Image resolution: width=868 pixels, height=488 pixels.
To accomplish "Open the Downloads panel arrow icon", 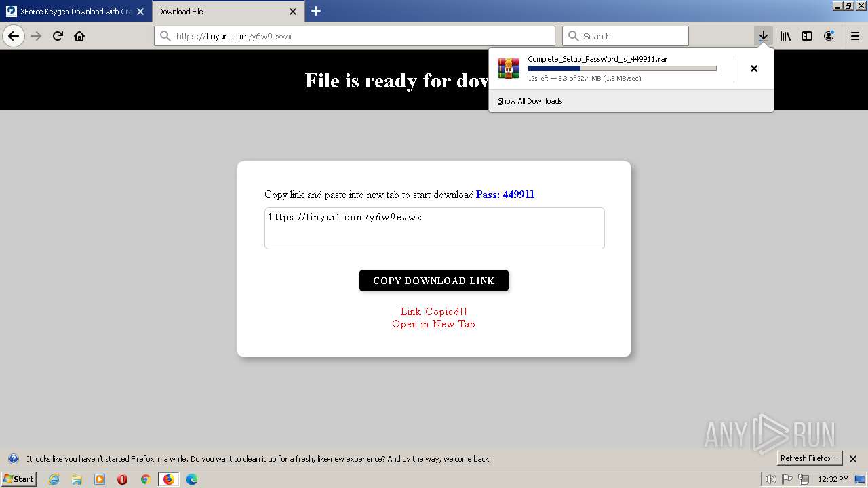I will [763, 36].
